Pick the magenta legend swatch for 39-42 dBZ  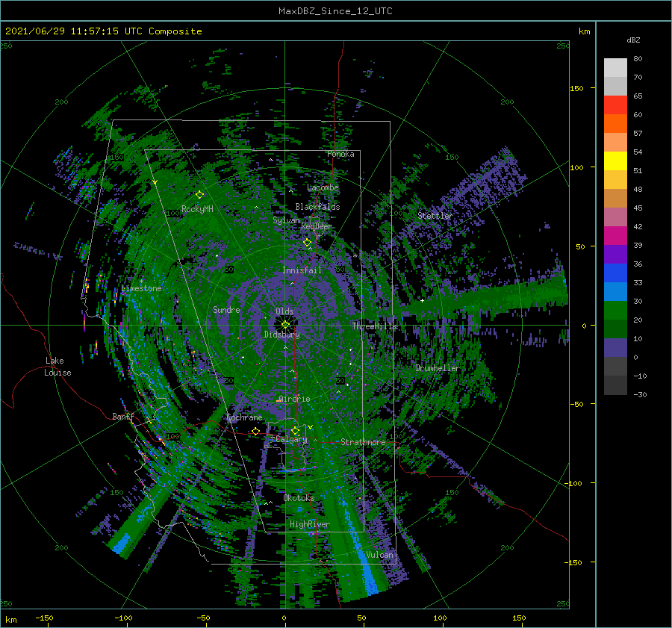[x=615, y=236]
